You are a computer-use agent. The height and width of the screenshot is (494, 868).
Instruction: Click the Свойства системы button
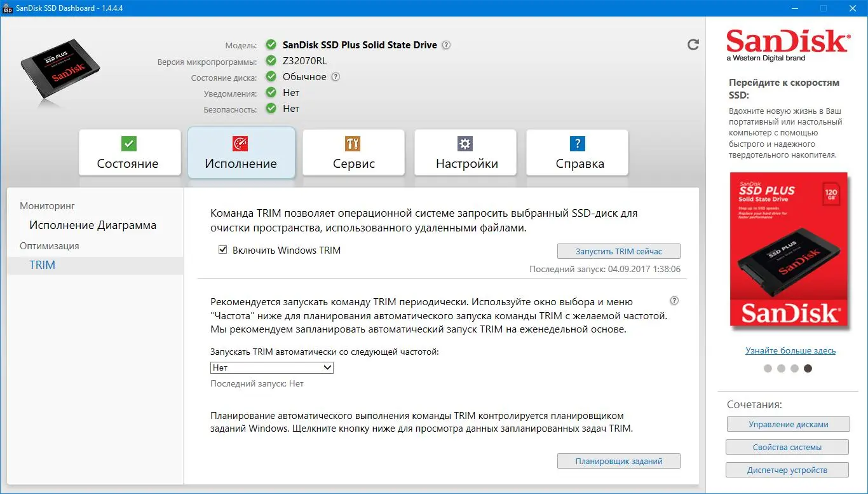coord(787,447)
